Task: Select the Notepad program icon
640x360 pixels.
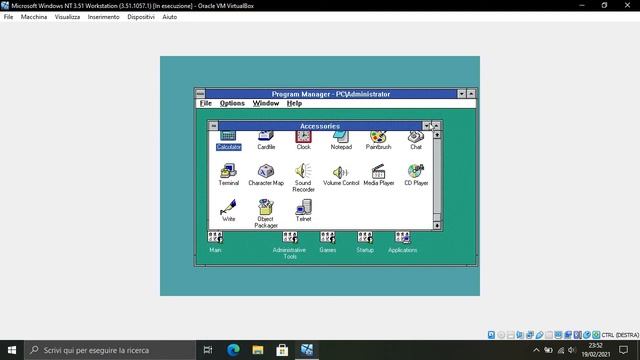Action: [x=341, y=140]
